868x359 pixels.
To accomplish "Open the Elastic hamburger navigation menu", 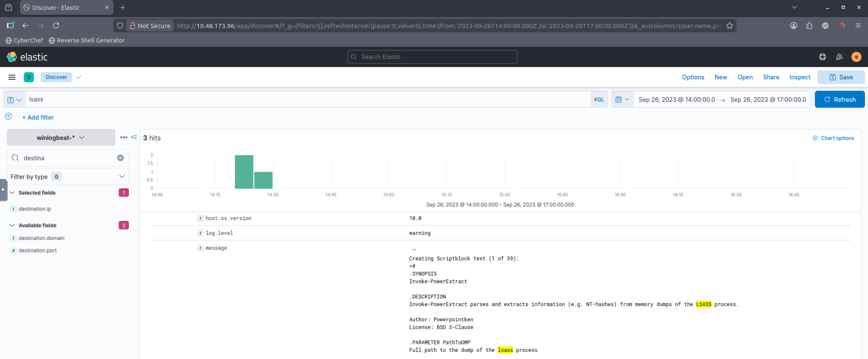I will (12, 77).
